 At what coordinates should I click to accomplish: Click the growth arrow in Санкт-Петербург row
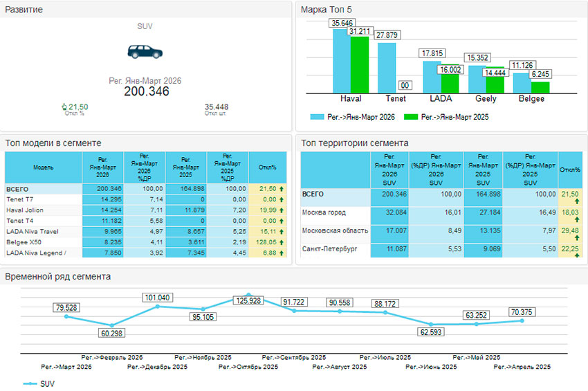570,256
